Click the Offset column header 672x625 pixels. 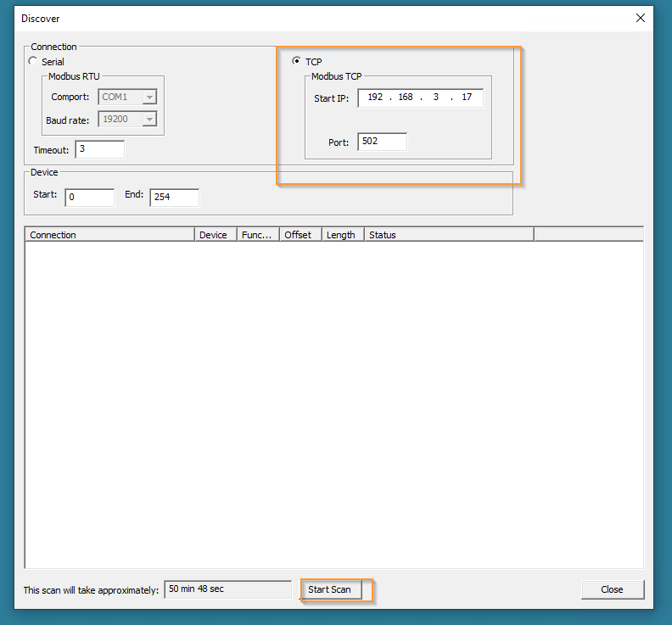click(x=301, y=235)
